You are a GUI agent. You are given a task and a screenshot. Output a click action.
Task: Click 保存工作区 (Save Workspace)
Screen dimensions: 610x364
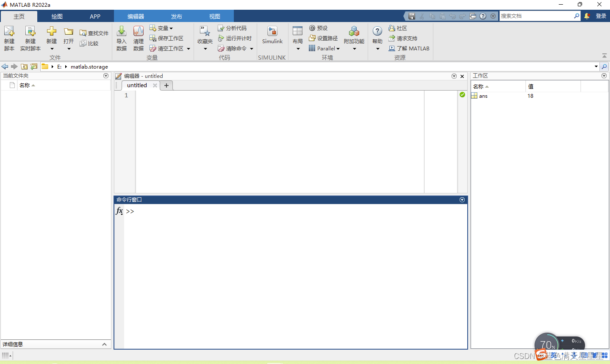166,38
